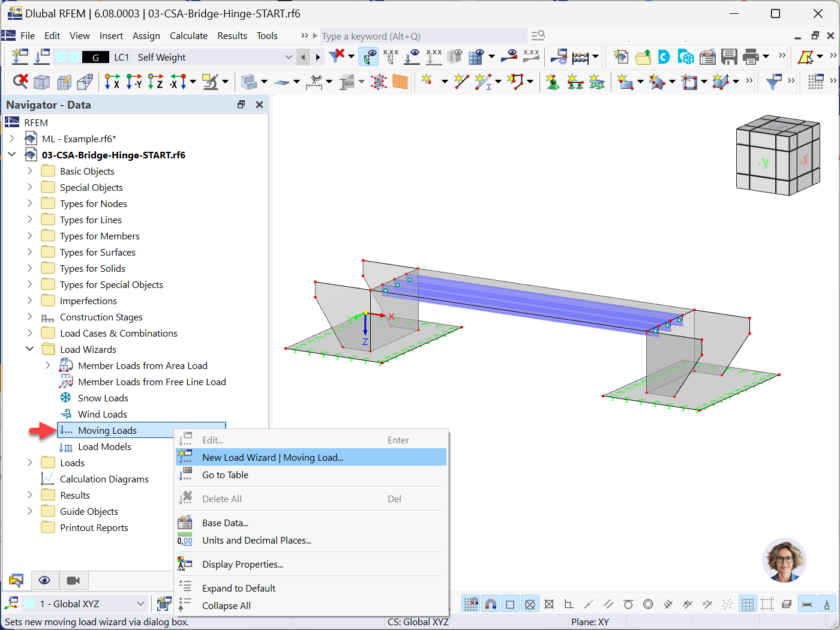The image size is (840, 630).
Task: Click the keyword search field
Action: coord(424,36)
